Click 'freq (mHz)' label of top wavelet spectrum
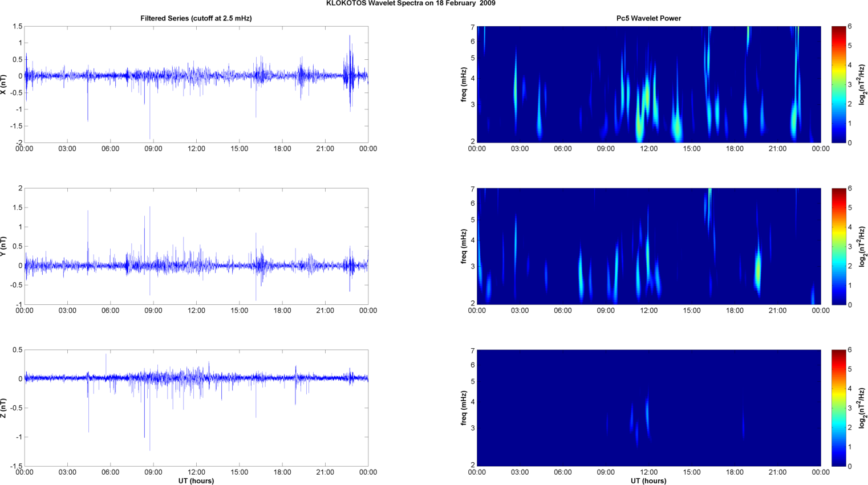Viewport: 868px width, 485px height. coord(464,84)
